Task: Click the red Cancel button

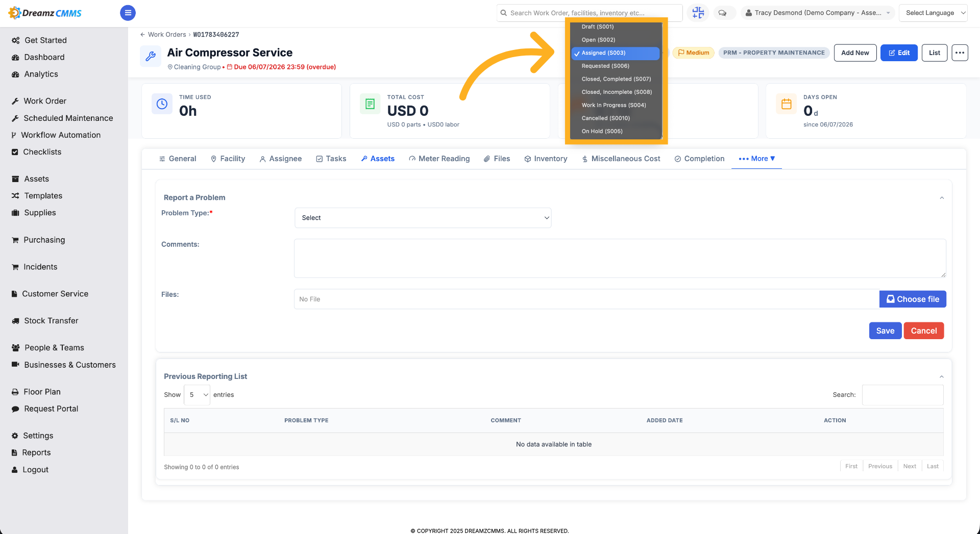Action: 923,330
